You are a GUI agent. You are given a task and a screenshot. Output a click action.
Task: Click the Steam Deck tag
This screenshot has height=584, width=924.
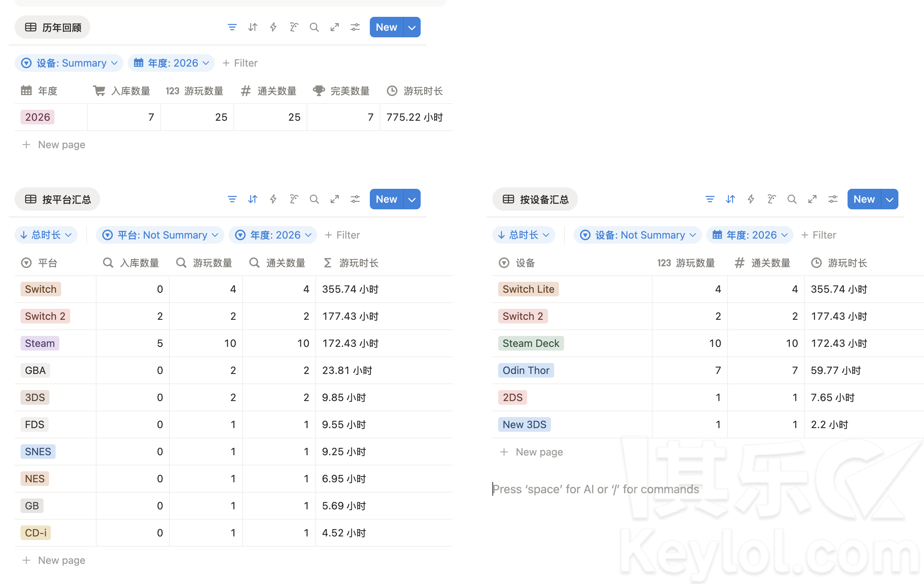click(530, 343)
